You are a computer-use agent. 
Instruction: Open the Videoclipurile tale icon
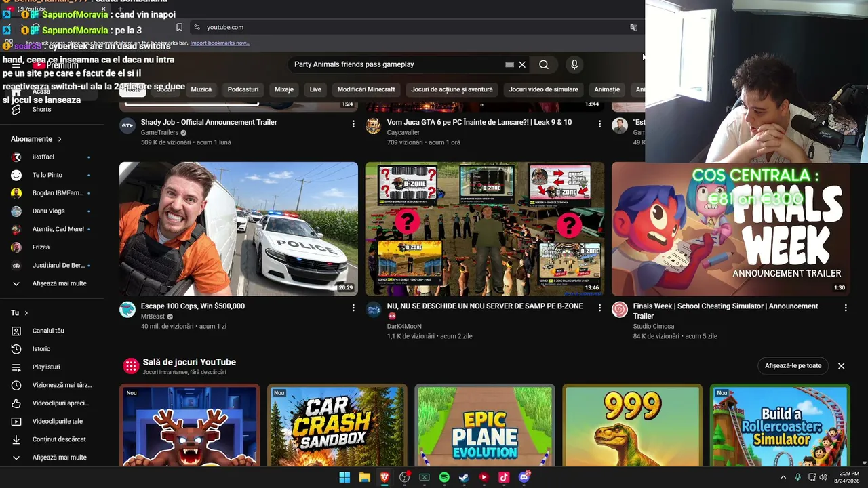(x=16, y=421)
